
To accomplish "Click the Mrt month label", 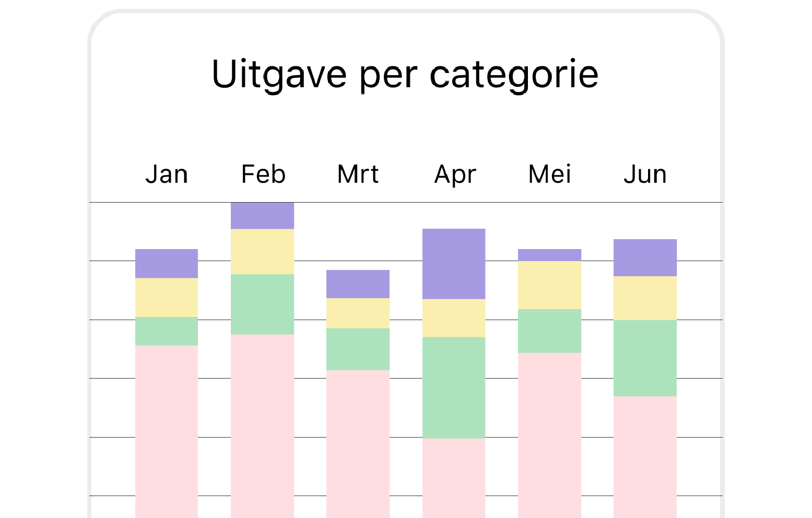I will click(x=358, y=174).
